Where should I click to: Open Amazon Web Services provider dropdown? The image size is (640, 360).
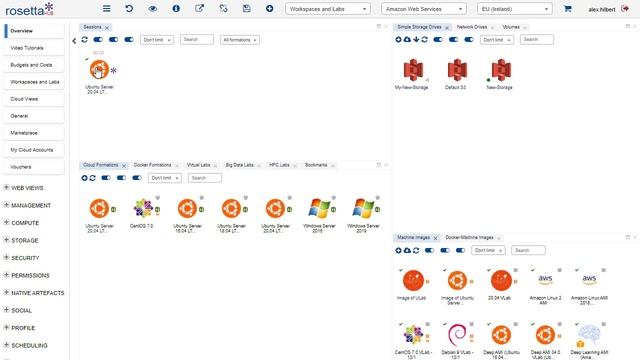[x=424, y=9]
